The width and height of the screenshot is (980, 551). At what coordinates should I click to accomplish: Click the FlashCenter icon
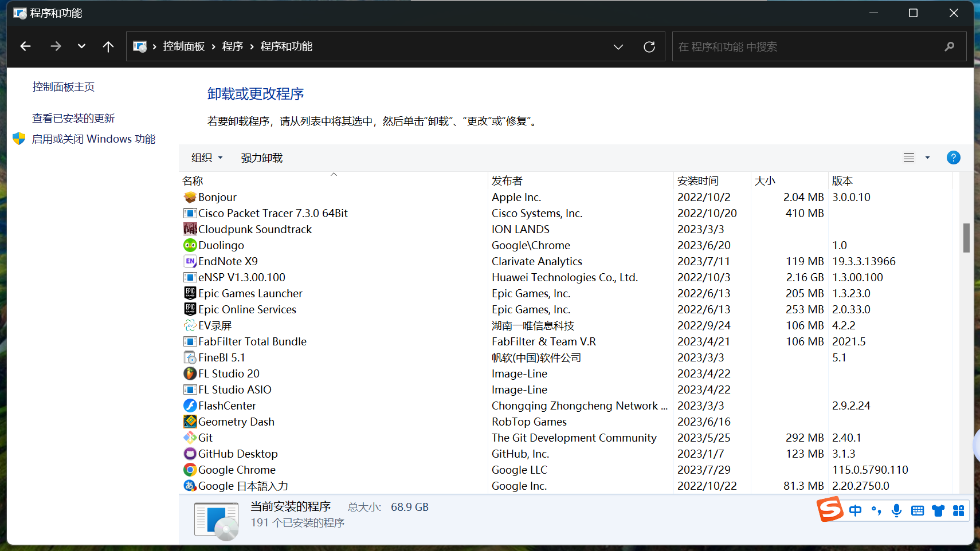(190, 406)
